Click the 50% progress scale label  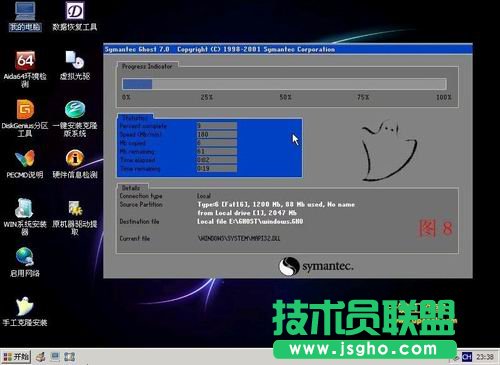(x=285, y=97)
